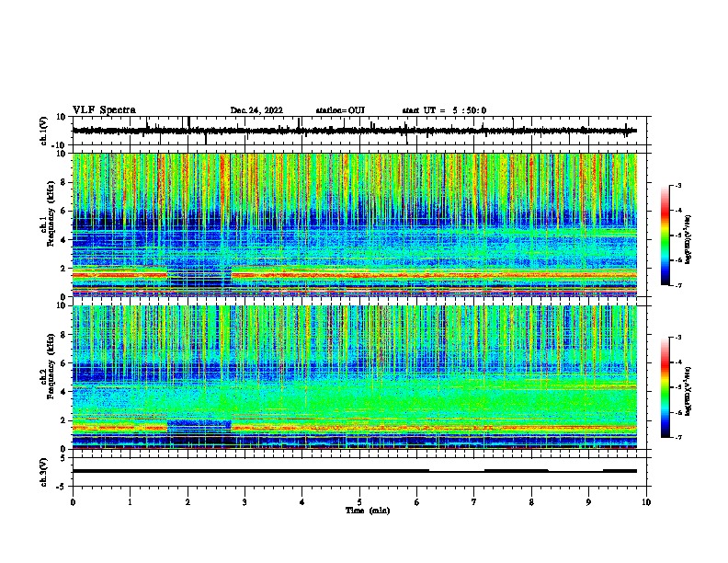
Task: Click the "6" tick on the Time axis
Action: [x=416, y=502]
